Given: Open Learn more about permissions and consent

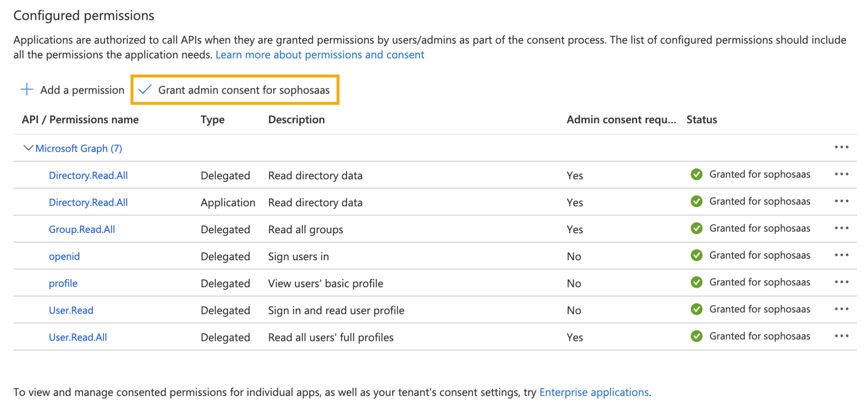Looking at the screenshot, I should [x=320, y=54].
